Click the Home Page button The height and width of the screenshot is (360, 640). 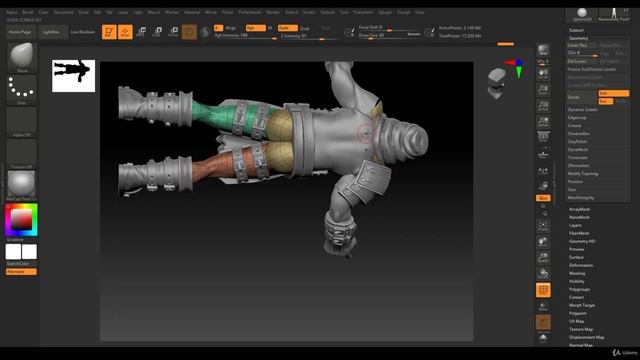click(20, 32)
